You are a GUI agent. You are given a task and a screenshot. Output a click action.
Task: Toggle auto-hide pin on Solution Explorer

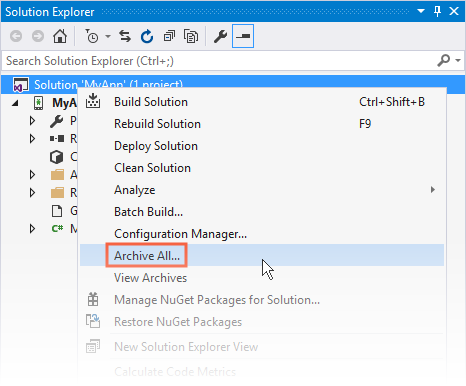(x=437, y=11)
